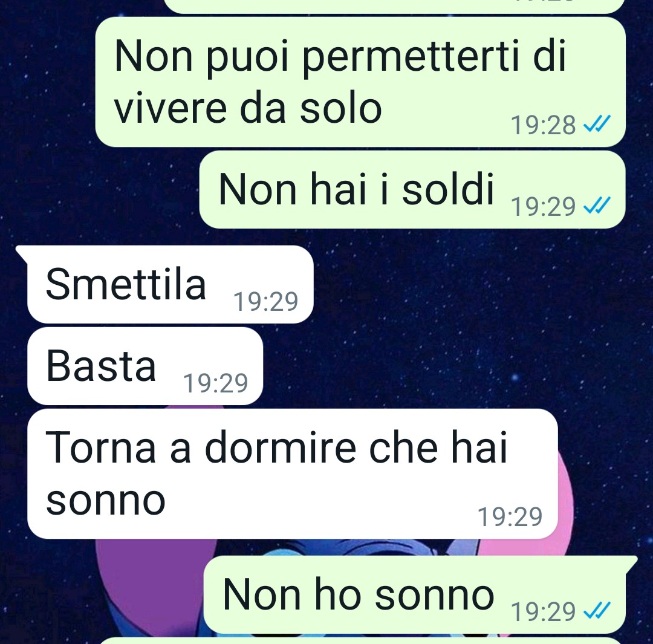653x644 pixels.
Task: Tap the timestamp under "Torna a dormire" message
Action: (510, 517)
